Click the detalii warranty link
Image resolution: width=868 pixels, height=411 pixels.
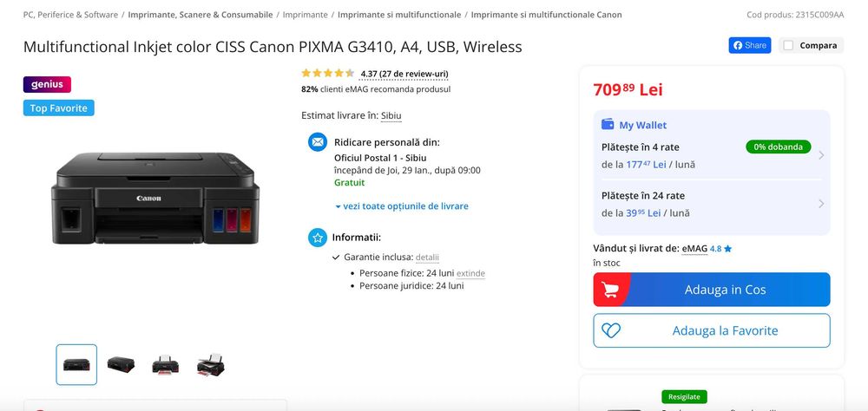coord(427,258)
